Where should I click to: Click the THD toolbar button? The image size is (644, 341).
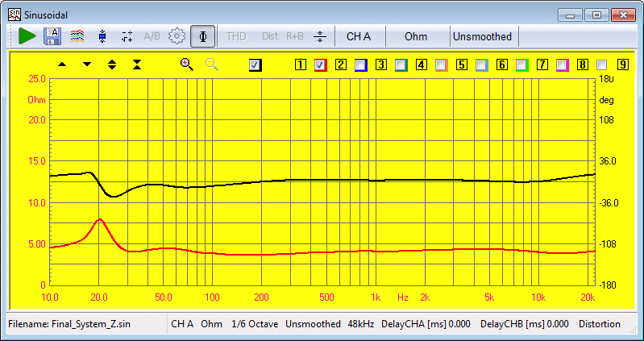236,36
